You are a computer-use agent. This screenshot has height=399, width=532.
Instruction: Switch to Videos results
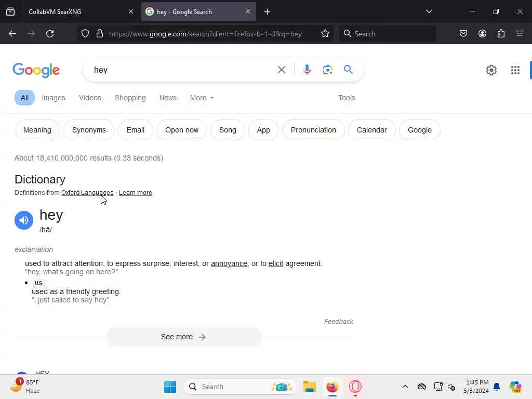pyautogui.click(x=90, y=98)
